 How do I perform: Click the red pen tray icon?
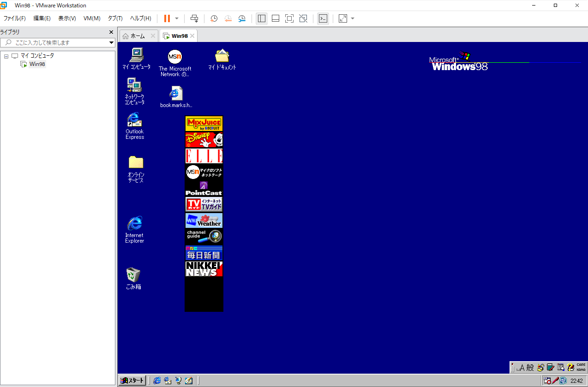(555, 381)
